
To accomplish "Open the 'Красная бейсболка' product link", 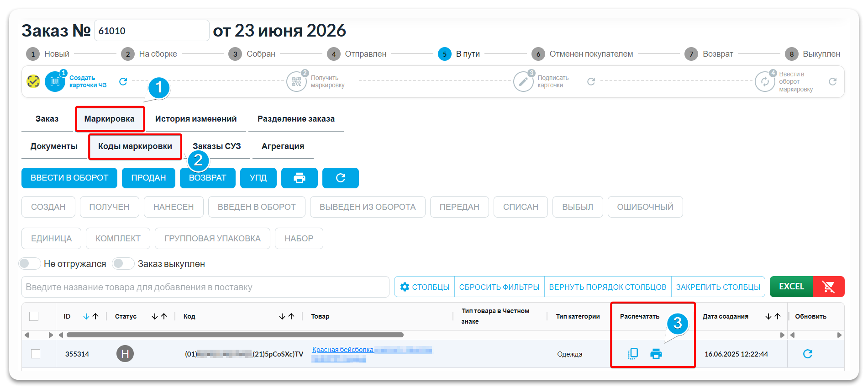I will (343, 350).
